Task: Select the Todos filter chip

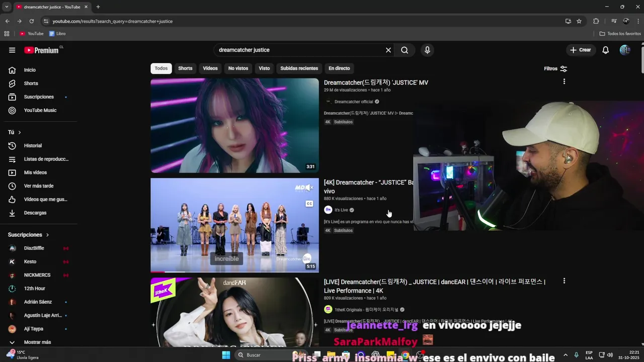Action: click(x=161, y=68)
